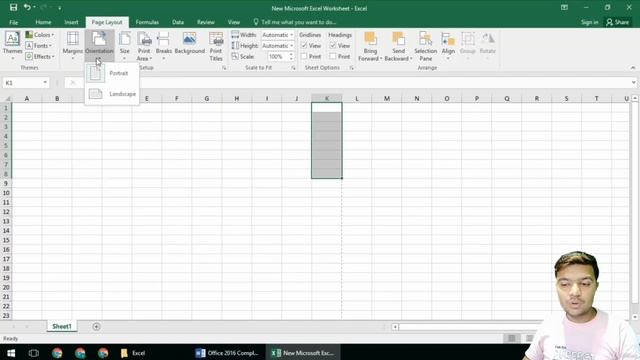Image resolution: width=640 pixels, height=360 pixels.
Task: Open the Scale to Fit dialog launcher
Action: pyautogui.click(x=293, y=68)
